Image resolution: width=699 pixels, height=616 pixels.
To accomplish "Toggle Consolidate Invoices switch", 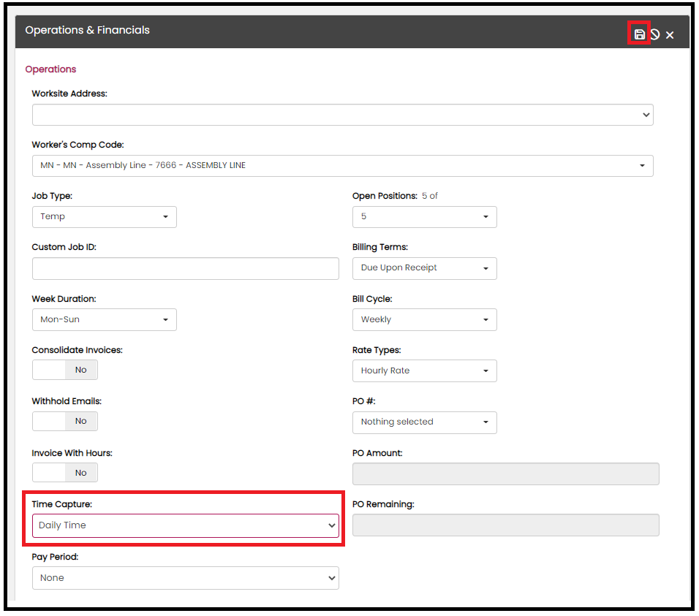I will (x=65, y=370).
